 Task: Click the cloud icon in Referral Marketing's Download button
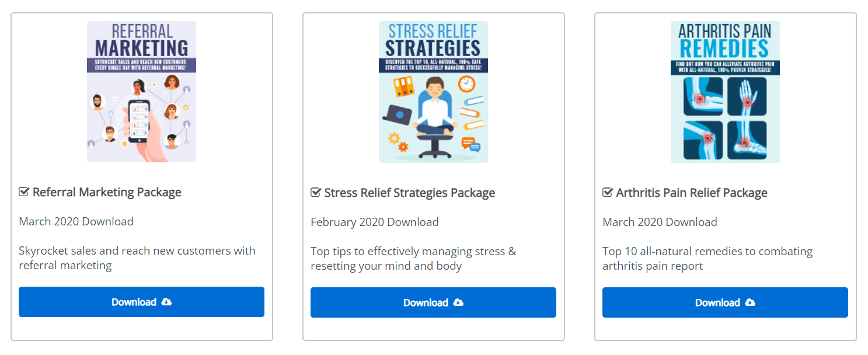[x=166, y=302]
